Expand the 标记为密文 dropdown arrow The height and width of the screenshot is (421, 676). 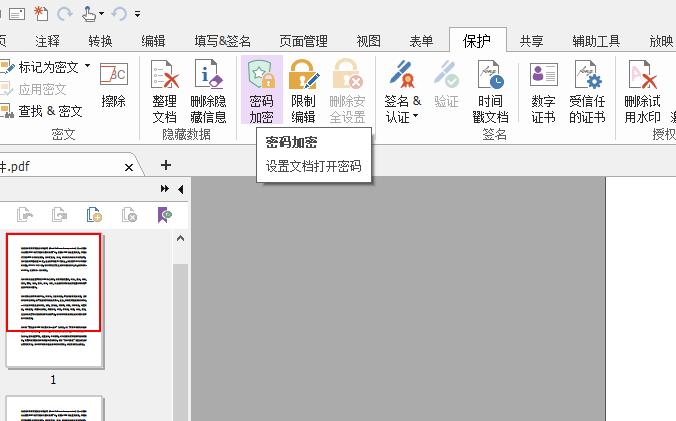pos(88,66)
